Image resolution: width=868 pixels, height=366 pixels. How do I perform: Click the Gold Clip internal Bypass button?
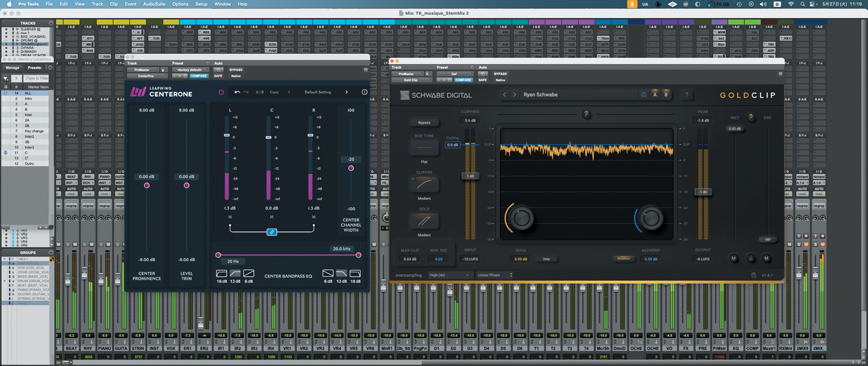[x=424, y=123]
